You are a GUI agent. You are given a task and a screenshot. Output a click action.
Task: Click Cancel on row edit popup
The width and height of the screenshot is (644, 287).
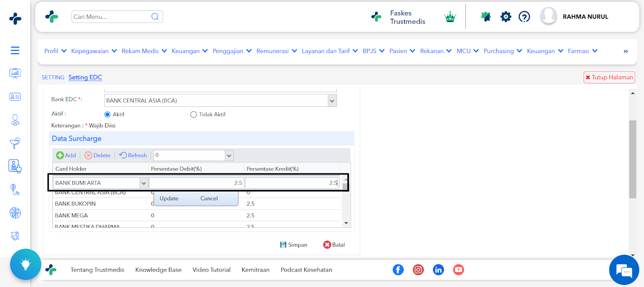(209, 198)
